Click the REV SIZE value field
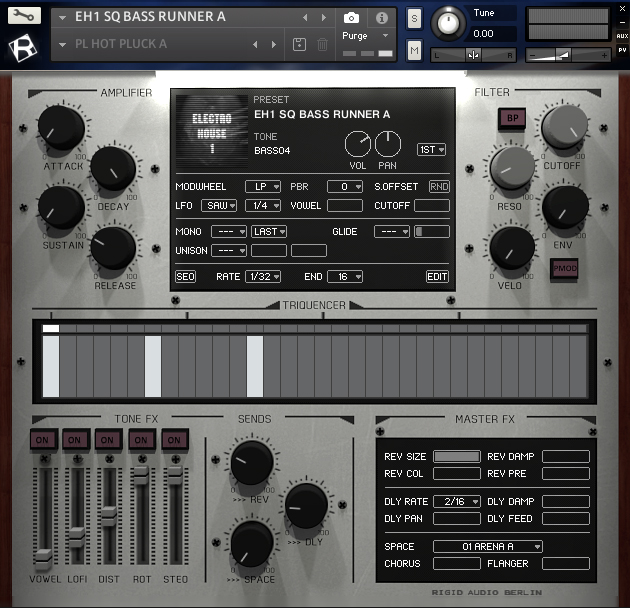630x608 pixels. (457, 457)
